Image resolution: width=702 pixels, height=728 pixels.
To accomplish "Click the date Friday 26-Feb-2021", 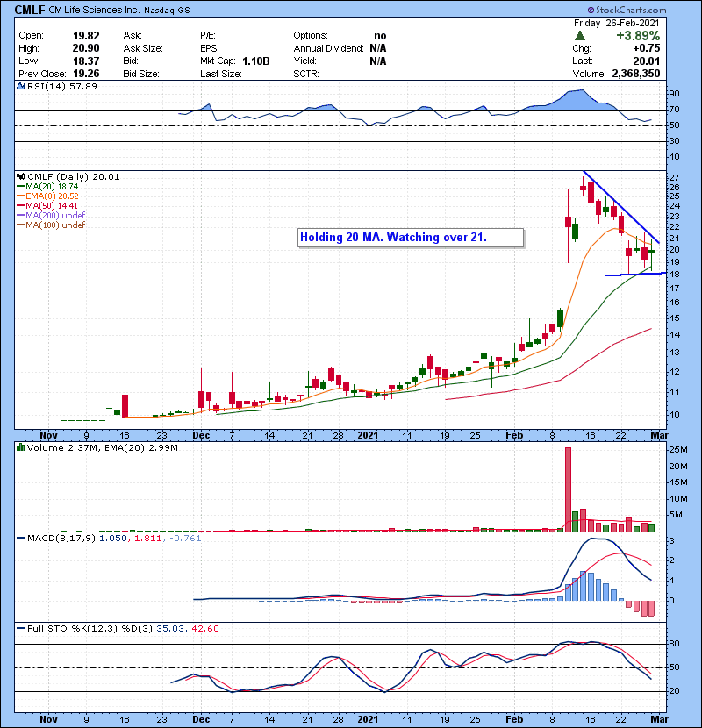I will point(617,23).
